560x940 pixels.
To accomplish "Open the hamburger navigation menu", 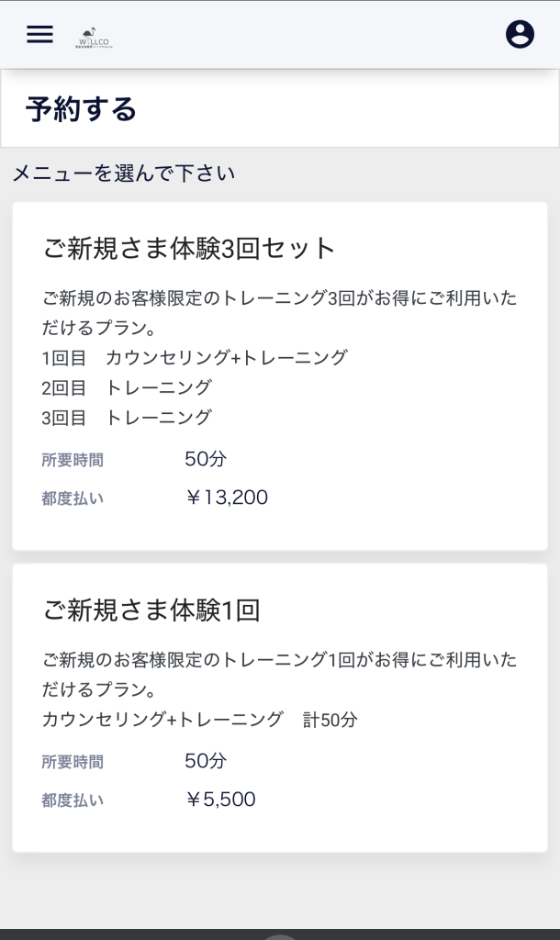I will tap(39, 34).
